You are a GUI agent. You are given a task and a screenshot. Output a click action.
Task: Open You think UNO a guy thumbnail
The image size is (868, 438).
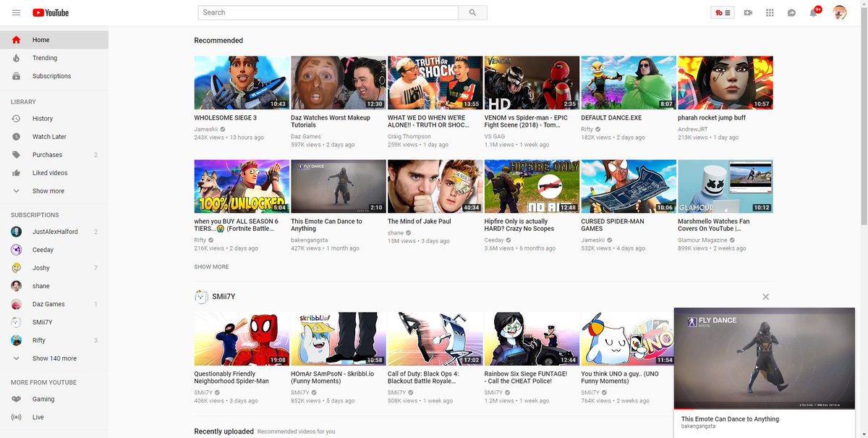pyautogui.click(x=628, y=339)
